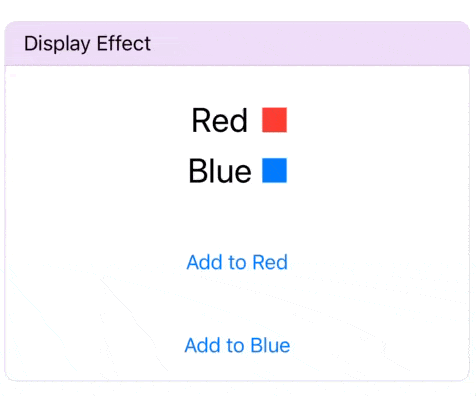
Task: Choose the word Blue below Red
Action: [220, 171]
